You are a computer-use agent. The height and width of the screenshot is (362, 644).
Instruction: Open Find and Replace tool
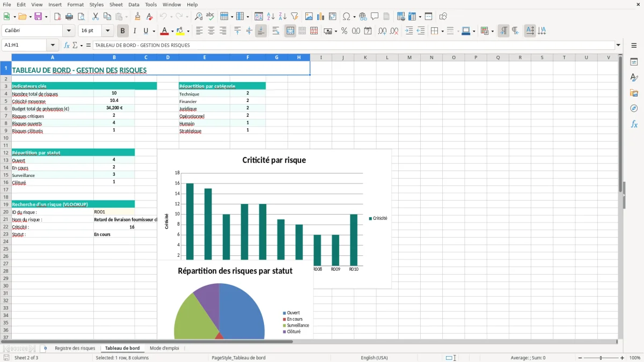point(199,17)
